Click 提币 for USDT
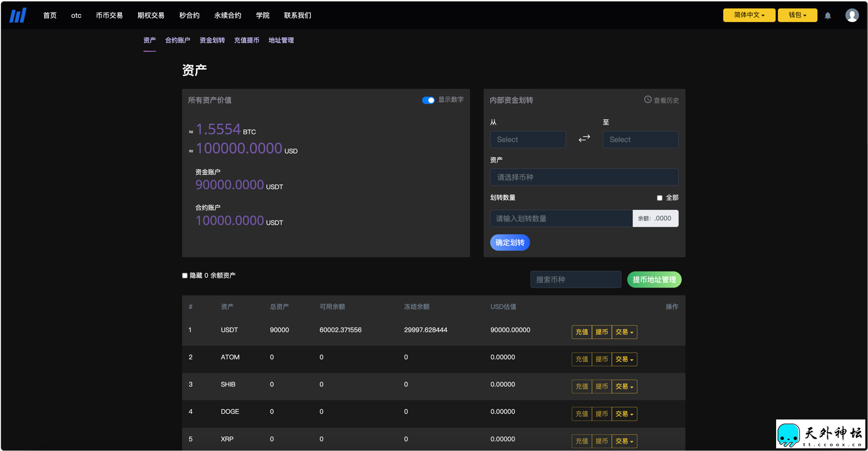This screenshot has width=868, height=451. point(601,332)
